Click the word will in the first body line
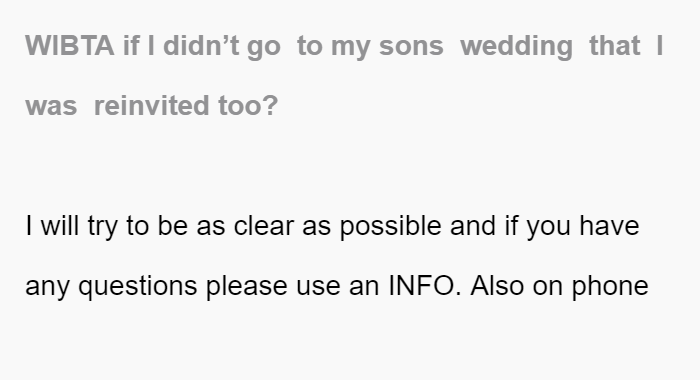Image resolution: width=700 pixels, height=380 pixels. pos(60,225)
